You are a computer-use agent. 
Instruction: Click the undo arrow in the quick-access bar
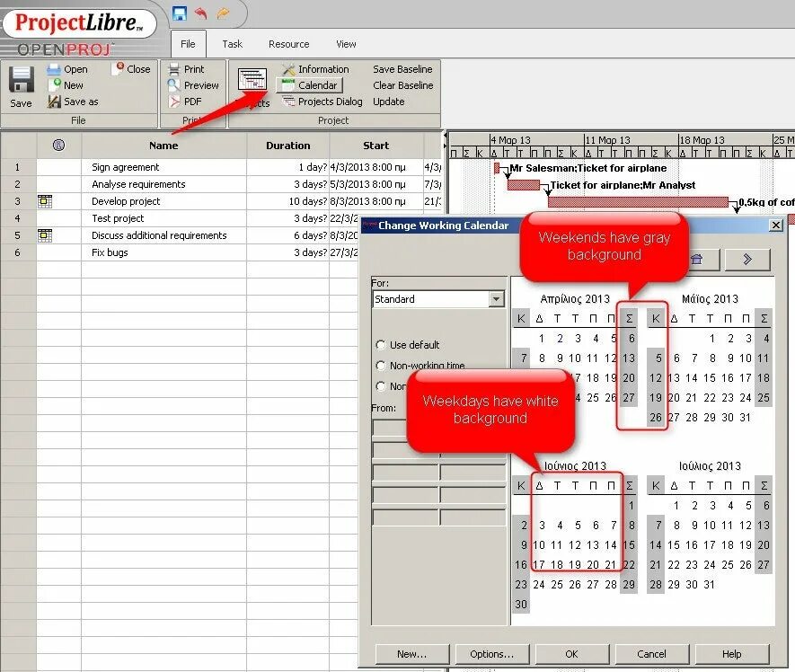tap(201, 13)
